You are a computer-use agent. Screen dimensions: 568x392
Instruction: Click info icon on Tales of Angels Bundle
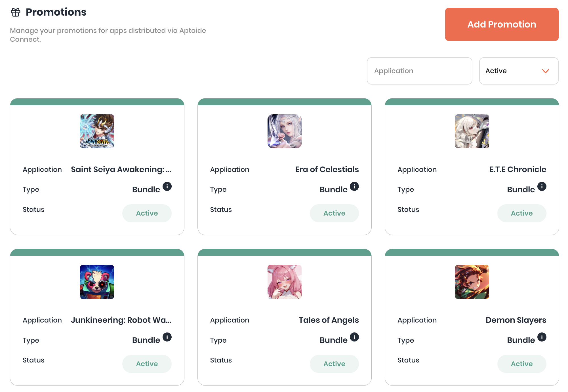[354, 337]
